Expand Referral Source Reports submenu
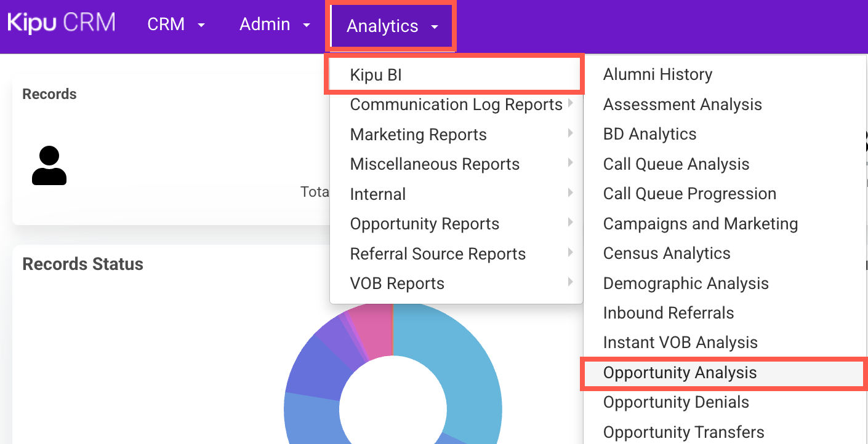 pos(438,254)
